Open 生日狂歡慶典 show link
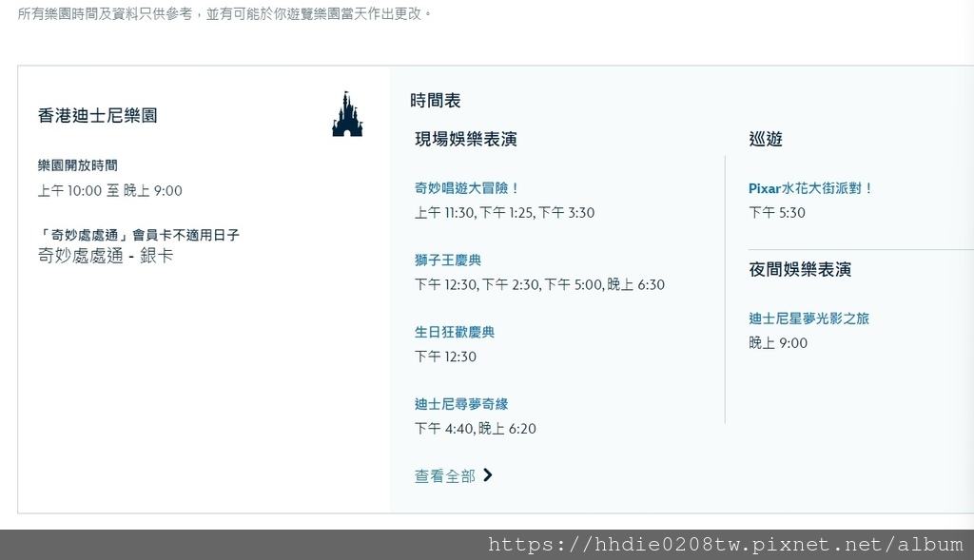This screenshot has width=974, height=560. pyautogui.click(x=455, y=332)
